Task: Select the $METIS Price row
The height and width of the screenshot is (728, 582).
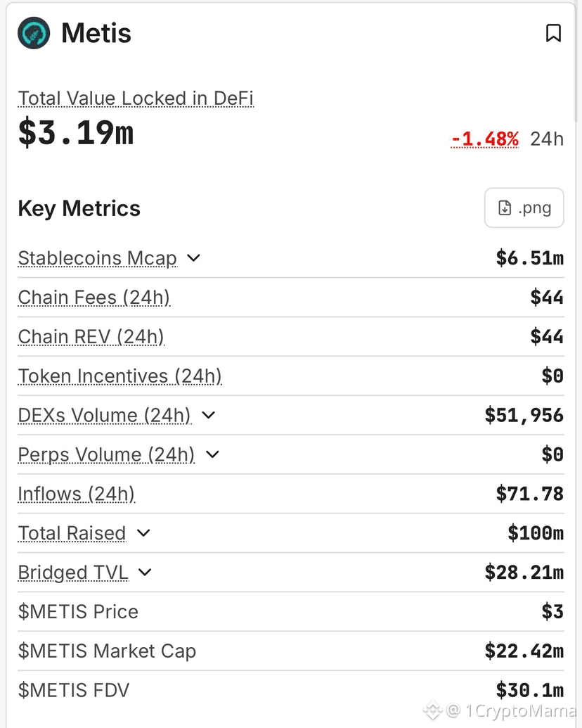Action: point(290,612)
